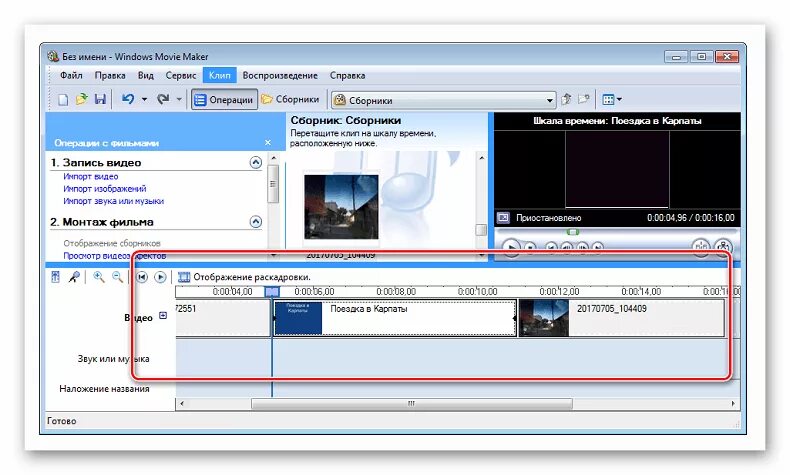Open the Файл menu

(71, 76)
